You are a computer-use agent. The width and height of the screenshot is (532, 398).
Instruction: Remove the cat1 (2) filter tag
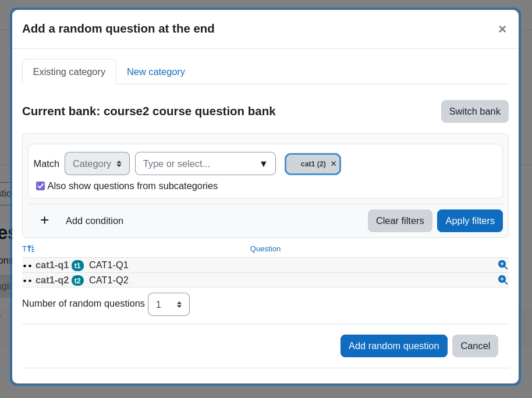[x=334, y=164]
